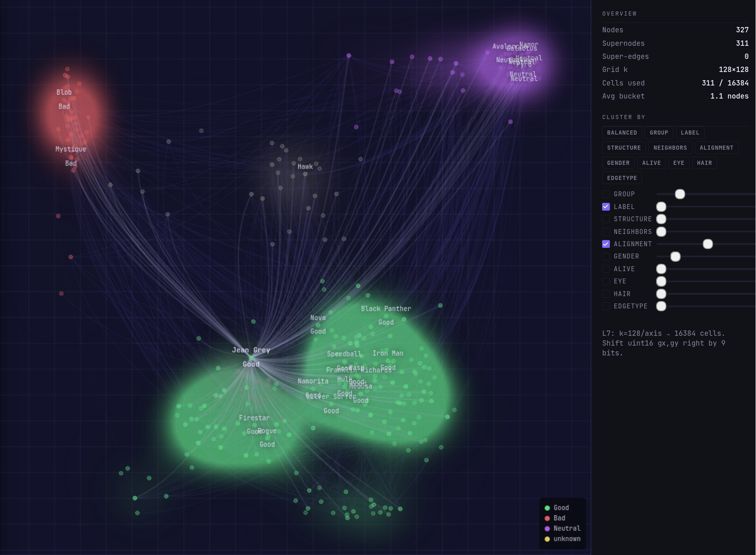The height and width of the screenshot is (555, 756).
Task: Select the NEIGHBORS cluster preset
Action: (670, 148)
